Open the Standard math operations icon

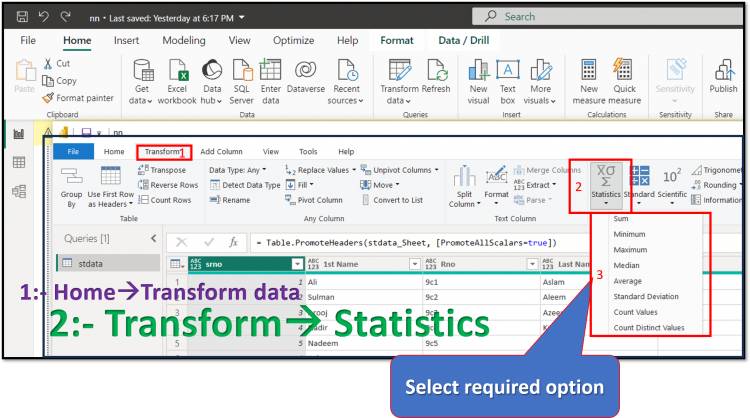click(x=640, y=176)
